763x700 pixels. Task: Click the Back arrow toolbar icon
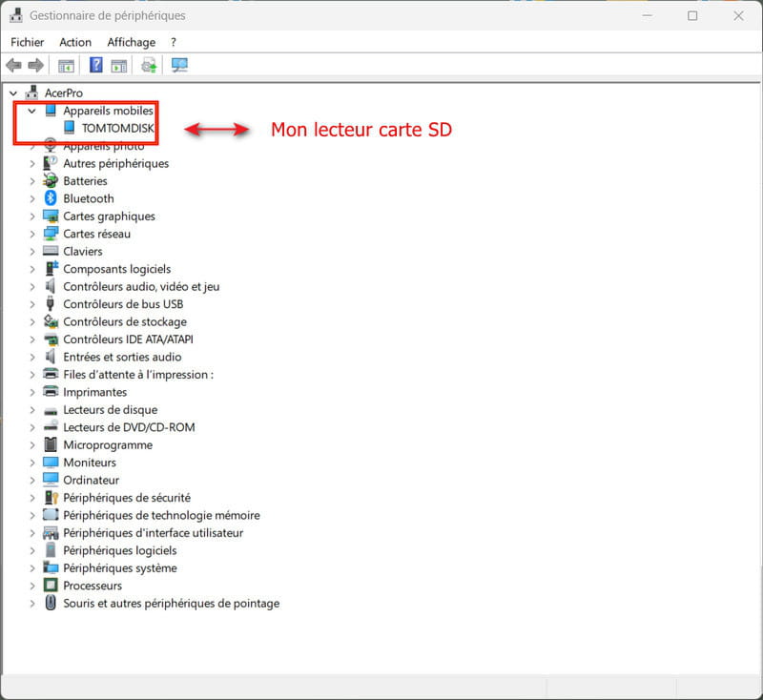point(13,66)
